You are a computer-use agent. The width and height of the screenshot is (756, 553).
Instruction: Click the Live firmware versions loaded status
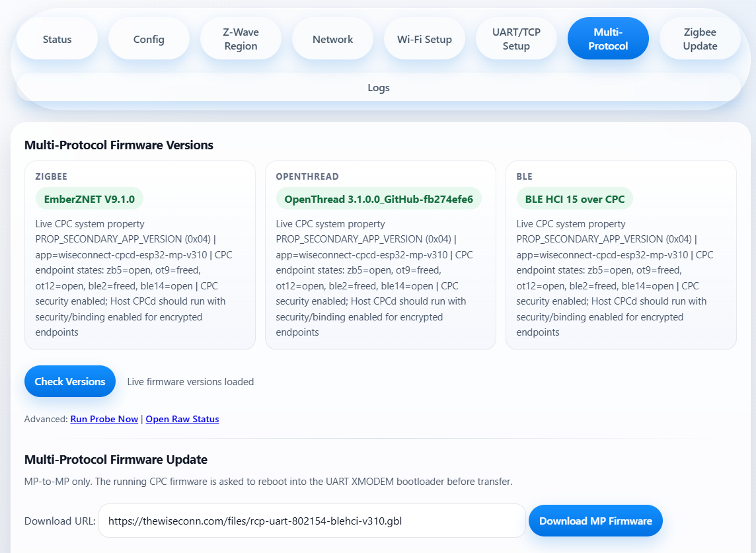pyautogui.click(x=190, y=382)
